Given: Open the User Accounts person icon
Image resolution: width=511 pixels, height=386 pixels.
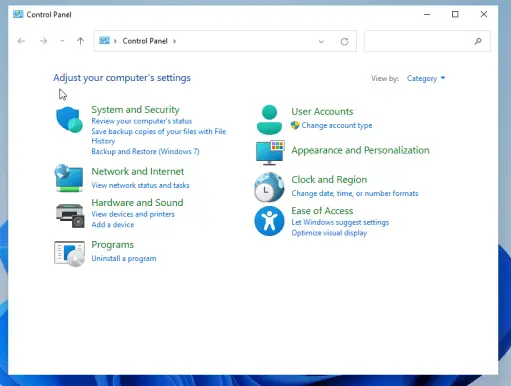Looking at the screenshot, I should point(269,120).
